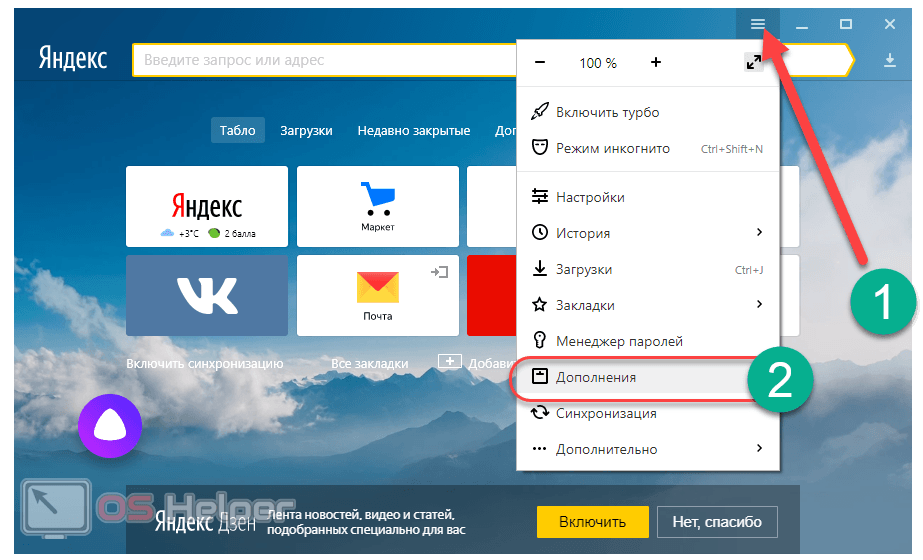Click the add tile plus icon
This screenshot has height=560, width=923.
(450, 361)
